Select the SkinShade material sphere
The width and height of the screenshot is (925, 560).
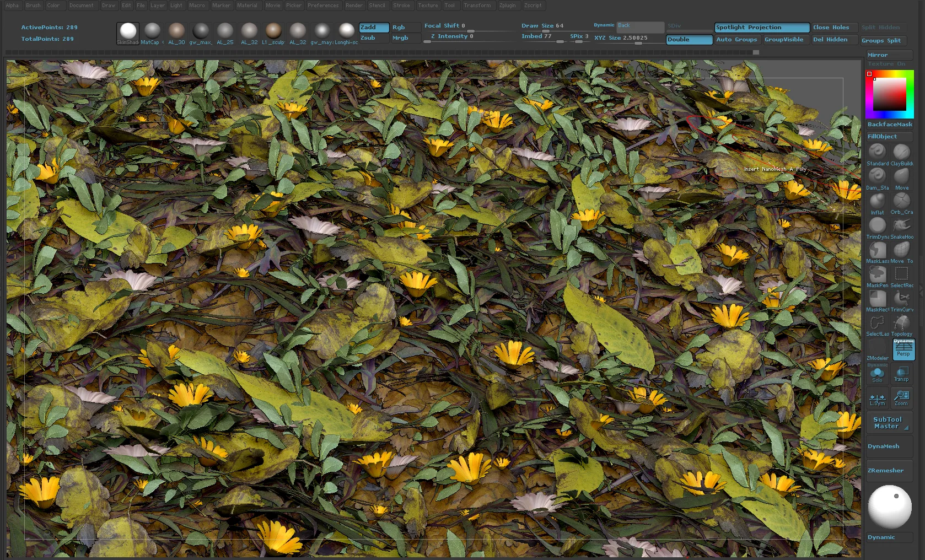point(127,30)
